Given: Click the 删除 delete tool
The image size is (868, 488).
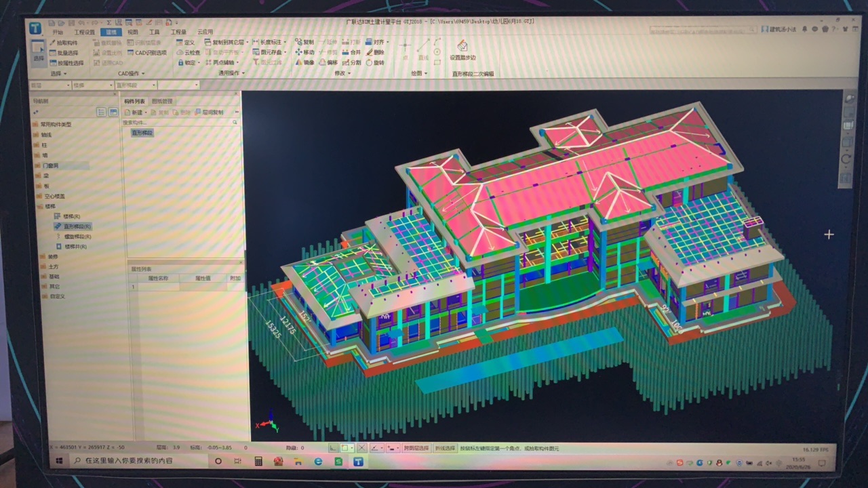Looking at the screenshot, I should pos(375,52).
